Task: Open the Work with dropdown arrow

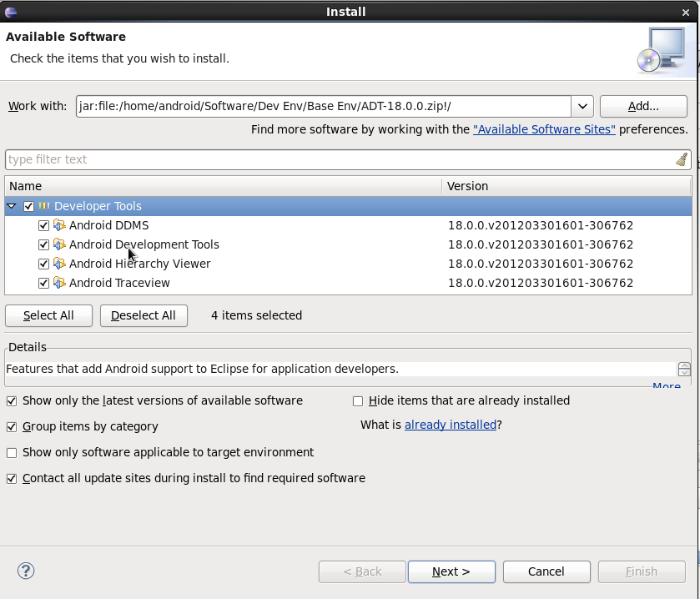Action: [x=582, y=106]
